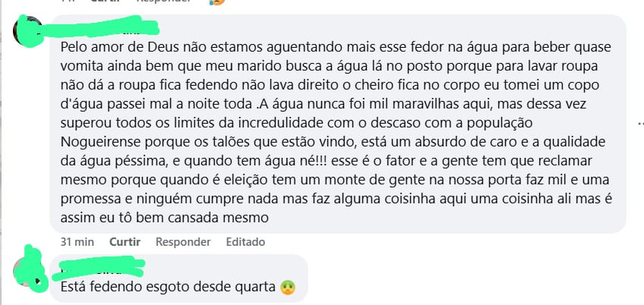Click Curtir next to '31 min'
This screenshot has width=644, height=305.
point(125,242)
